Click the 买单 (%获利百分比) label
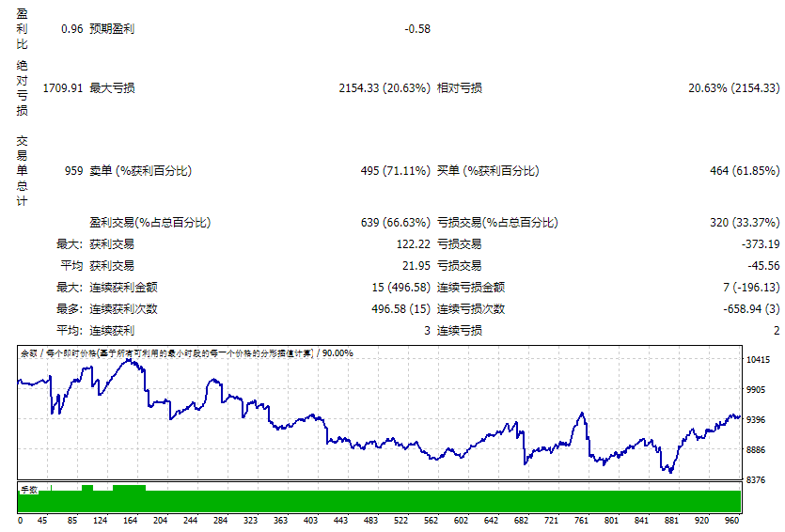The image size is (785, 532). pos(488,171)
